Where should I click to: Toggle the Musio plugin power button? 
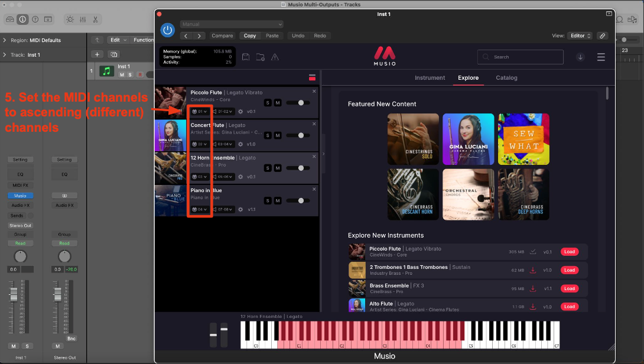(168, 30)
